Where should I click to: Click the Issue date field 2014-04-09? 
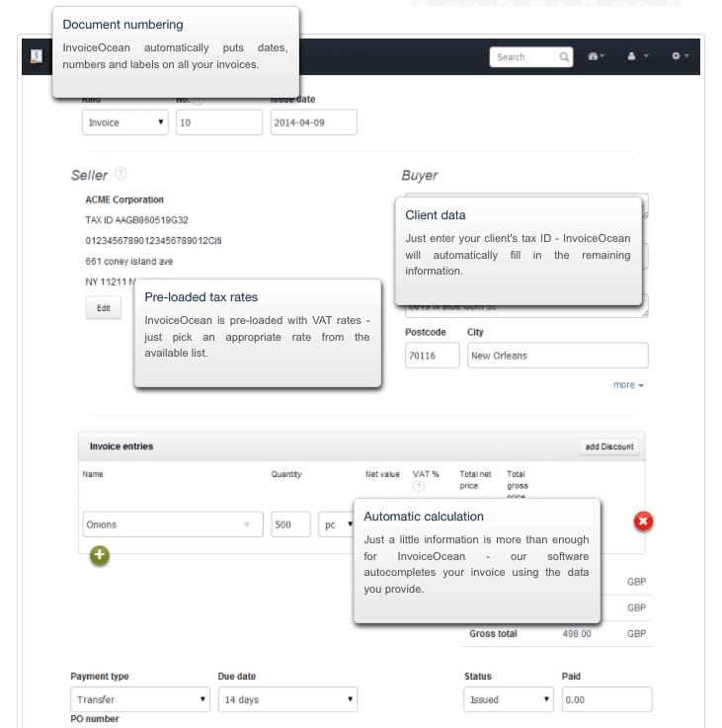[x=314, y=122]
